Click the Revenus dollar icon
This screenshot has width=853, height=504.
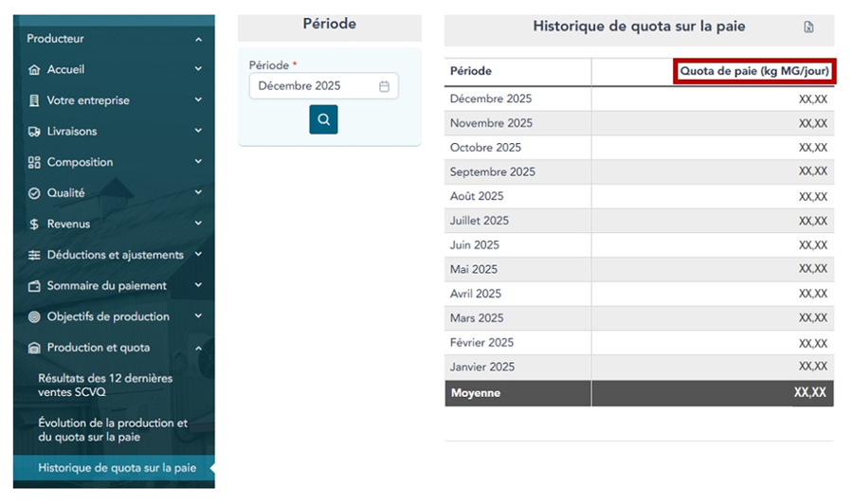tap(35, 225)
